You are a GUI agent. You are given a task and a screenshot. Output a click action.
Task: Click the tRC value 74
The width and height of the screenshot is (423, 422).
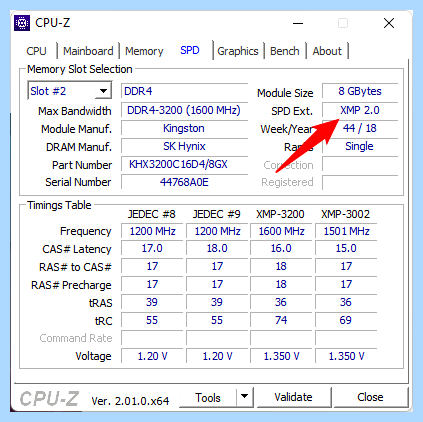(x=281, y=320)
